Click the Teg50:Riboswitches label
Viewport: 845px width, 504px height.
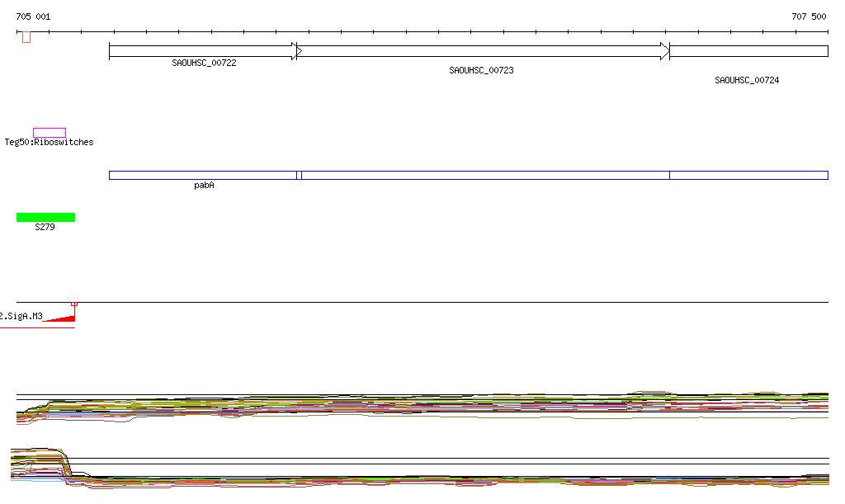50,143
